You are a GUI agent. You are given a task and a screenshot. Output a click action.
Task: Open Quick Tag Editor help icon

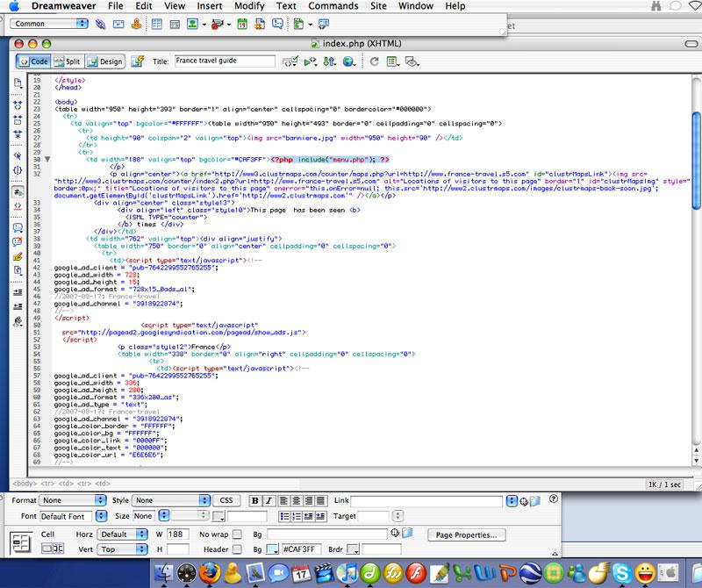point(554,498)
